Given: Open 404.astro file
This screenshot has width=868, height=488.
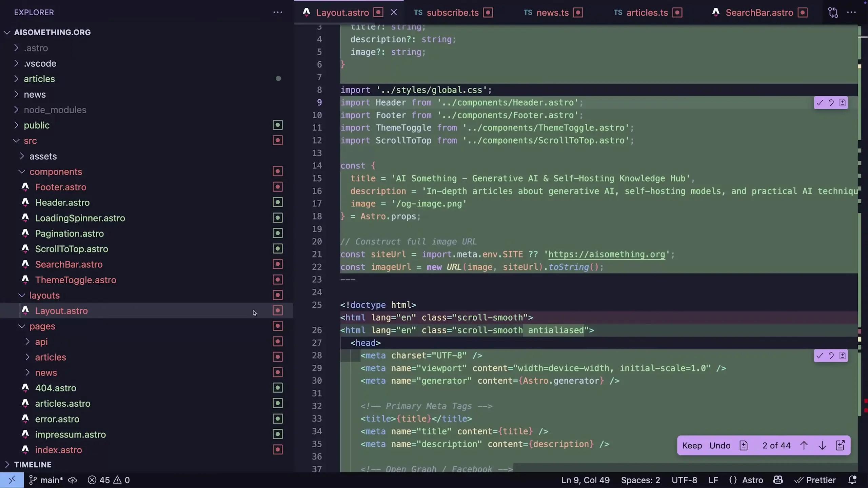Looking at the screenshot, I should pyautogui.click(x=146, y=388).
